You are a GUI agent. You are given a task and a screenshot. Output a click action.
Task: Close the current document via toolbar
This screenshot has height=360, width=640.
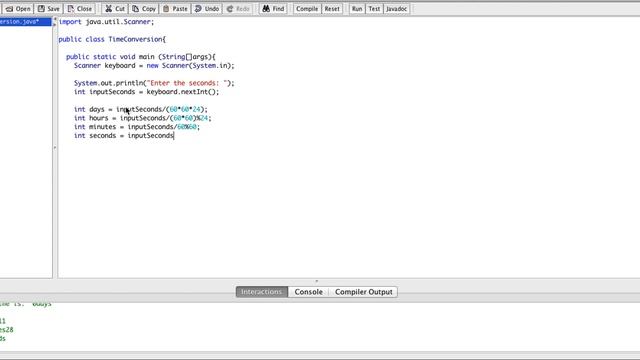point(80,9)
